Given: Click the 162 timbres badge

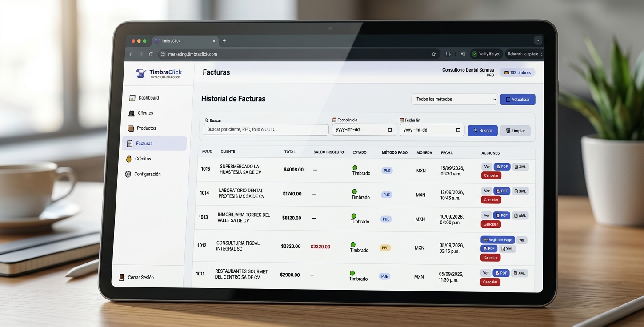Looking at the screenshot, I should pyautogui.click(x=517, y=72).
